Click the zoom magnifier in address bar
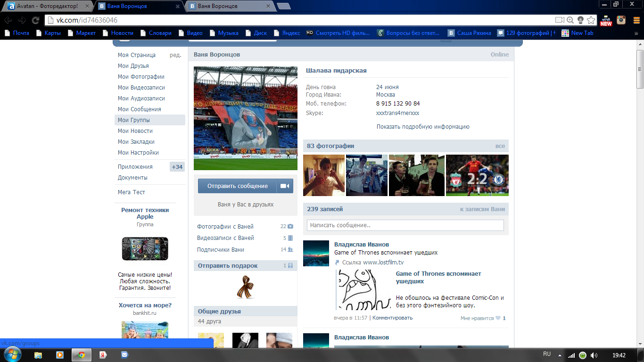Image resolution: width=644 pixels, height=362 pixels. point(570,20)
